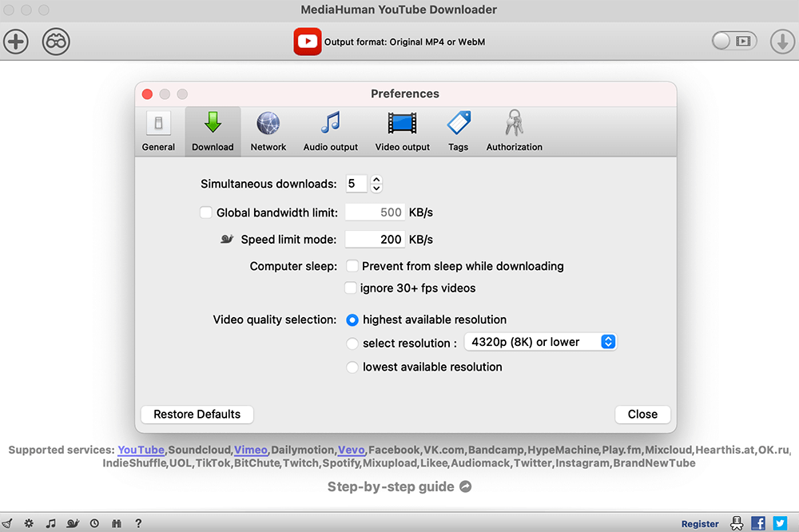The image size is (799, 532).
Task: Click the Twitch service name
Action: click(x=300, y=463)
